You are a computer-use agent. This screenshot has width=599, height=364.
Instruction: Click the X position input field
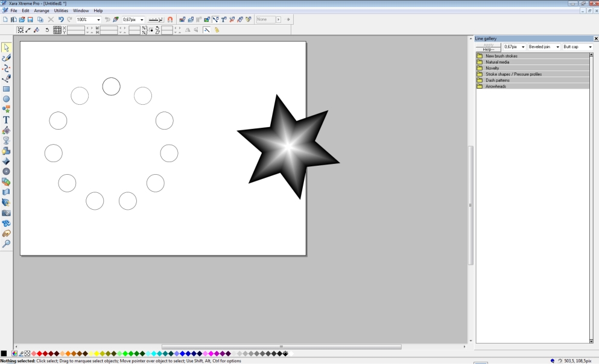[x=75, y=28]
